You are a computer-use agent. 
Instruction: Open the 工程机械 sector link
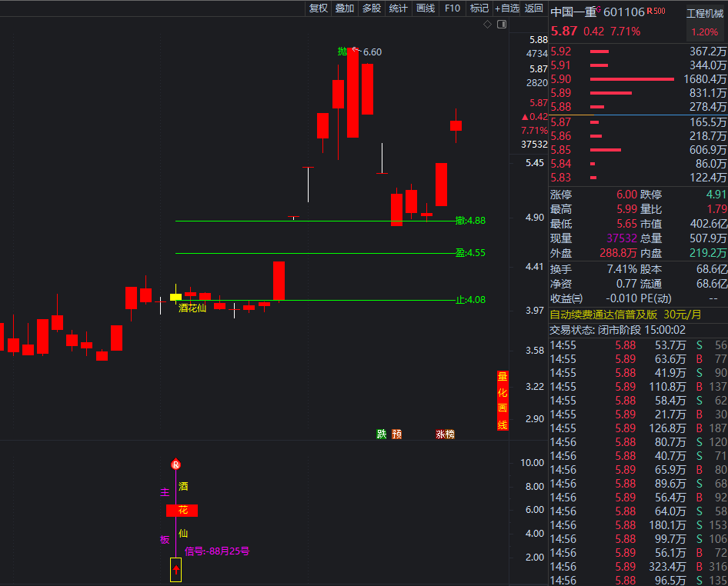pos(704,13)
